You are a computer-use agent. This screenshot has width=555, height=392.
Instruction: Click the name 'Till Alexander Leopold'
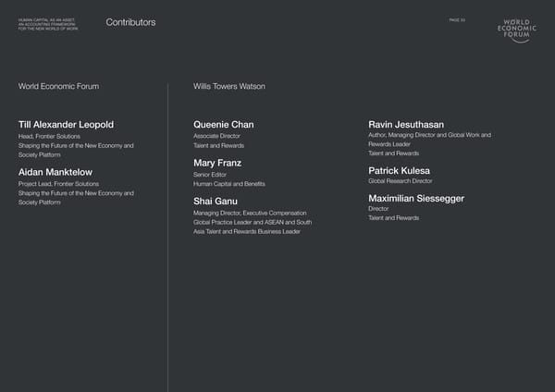click(66, 125)
